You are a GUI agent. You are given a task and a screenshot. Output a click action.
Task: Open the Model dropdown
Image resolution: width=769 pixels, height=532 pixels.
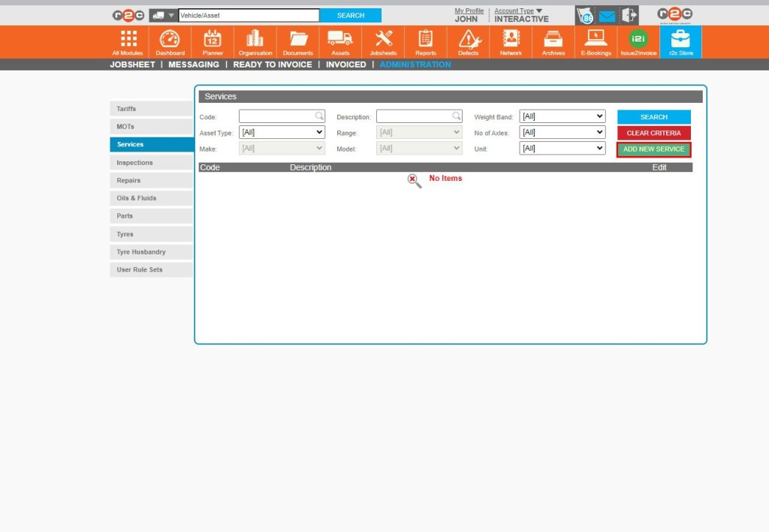point(419,148)
